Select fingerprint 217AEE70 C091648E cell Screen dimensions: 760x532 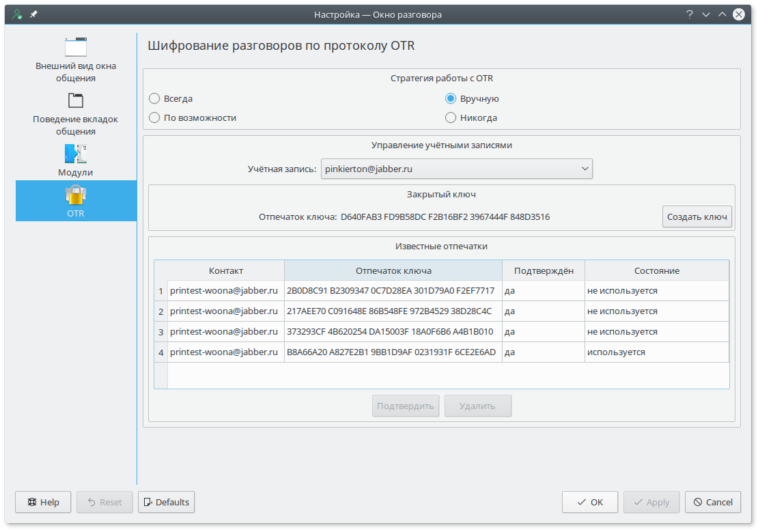(x=393, y=311)
